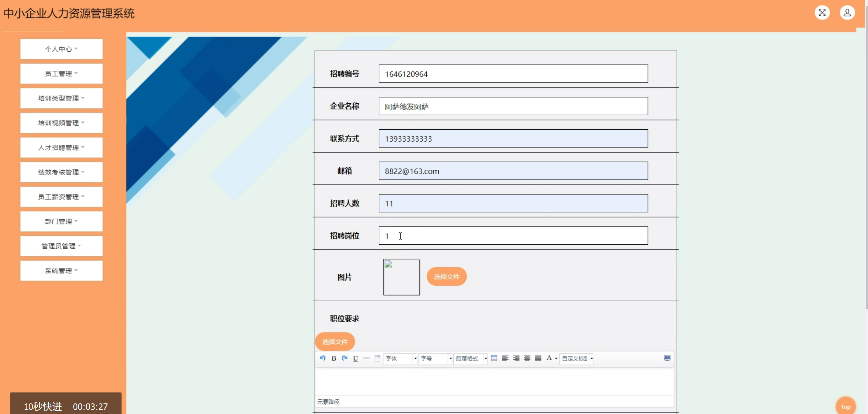Open the 字号 font size dropdown
868x414 pixels.
click(435, 359)
